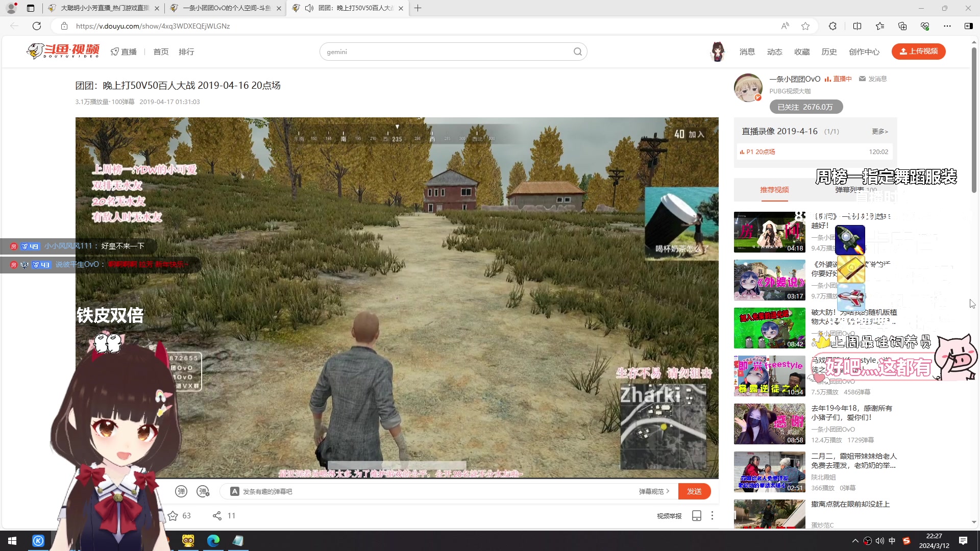The image size is (980, 551).
Task: Click the page vertical scrollbar
Action: pos(974,120)
